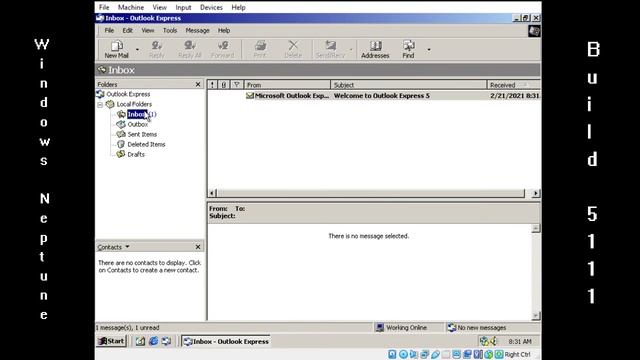Launch Outlook Express from quick launch
The image size is (640, 360).
pyautogui.click(x=166, y=341)
